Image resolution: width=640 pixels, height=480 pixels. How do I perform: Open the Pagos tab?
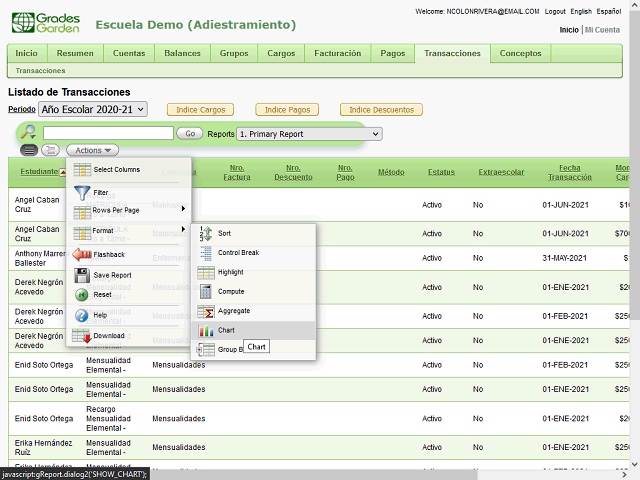pyautogui.click(x=393, y=53)
